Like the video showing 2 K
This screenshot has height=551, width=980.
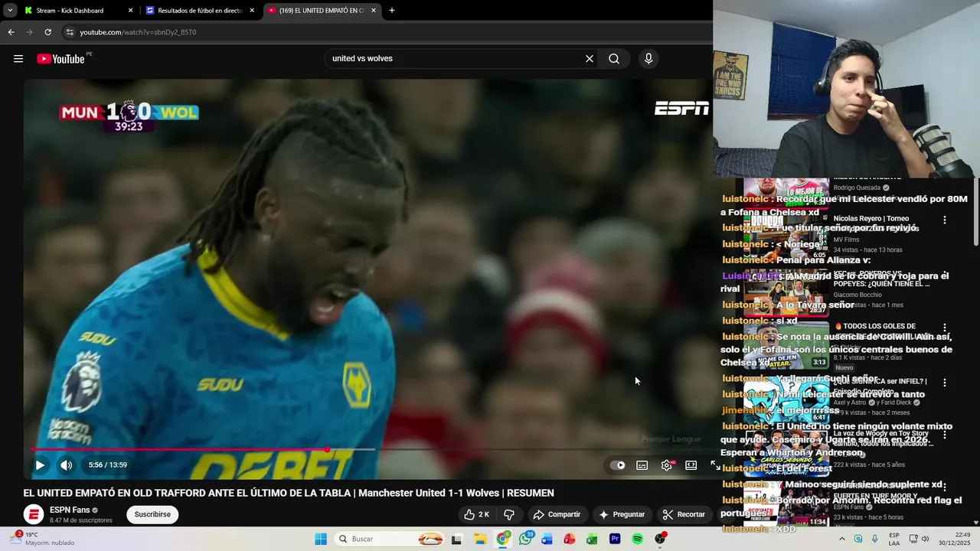click(x=476, y=514)
